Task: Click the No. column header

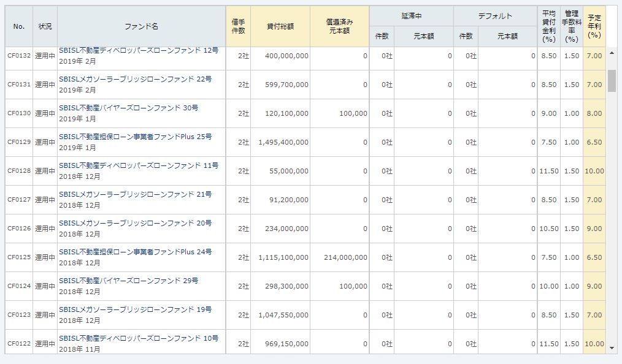Action: coord(19,26)
